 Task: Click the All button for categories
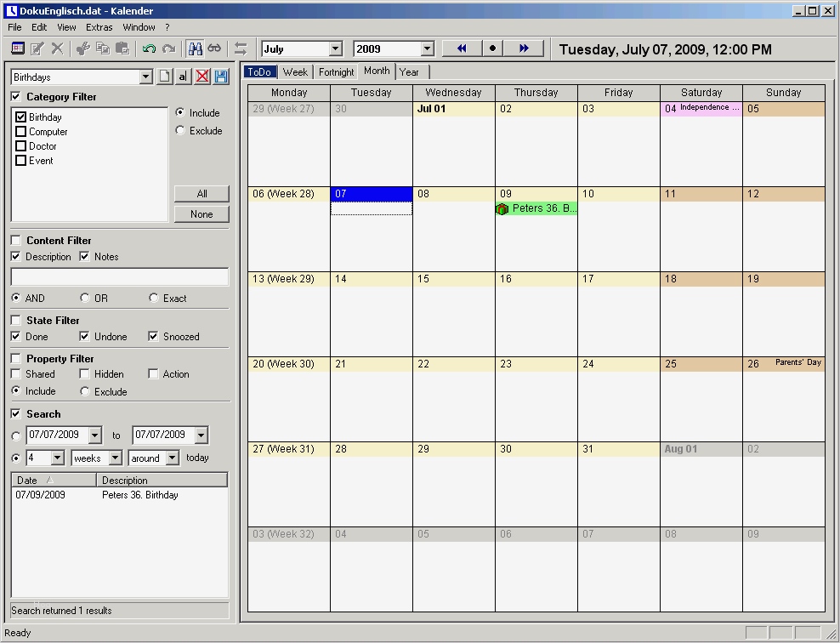pos(201,193)
